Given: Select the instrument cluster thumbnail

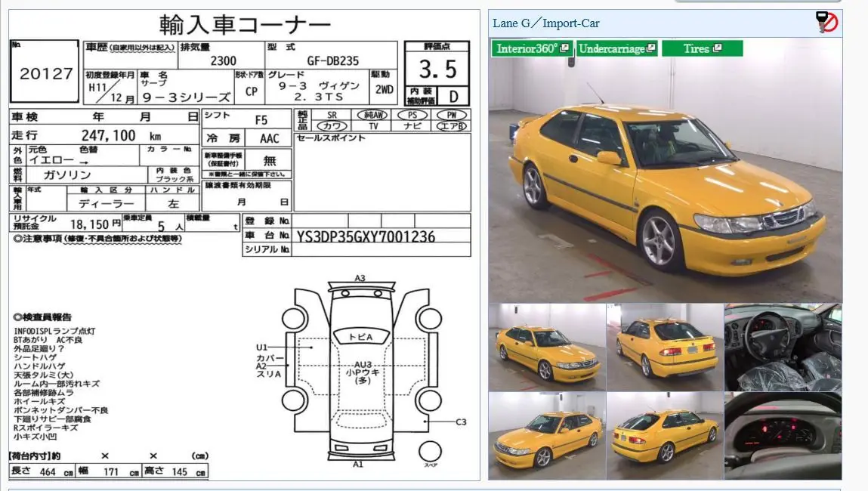Looking at the screenshot, I should (783, 436).
